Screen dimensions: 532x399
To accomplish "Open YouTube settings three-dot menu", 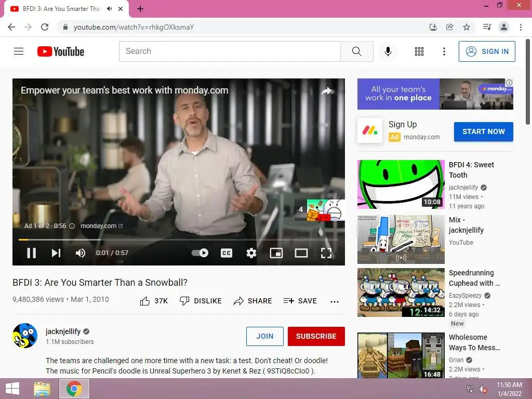I will pyautogui.click(x=444, y=51).
